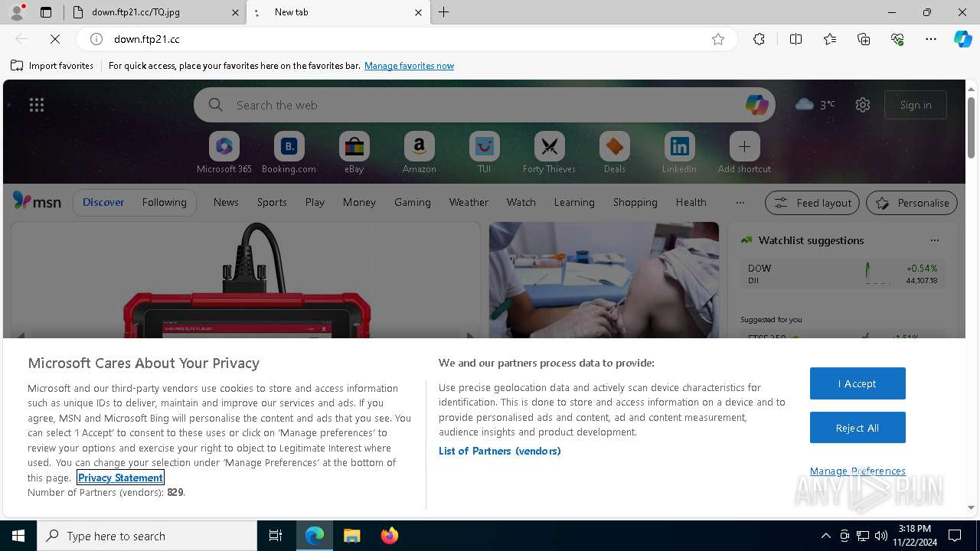Open File Explorer from the taskbar
The image size is (980, 551).
[x=351, y=536]
